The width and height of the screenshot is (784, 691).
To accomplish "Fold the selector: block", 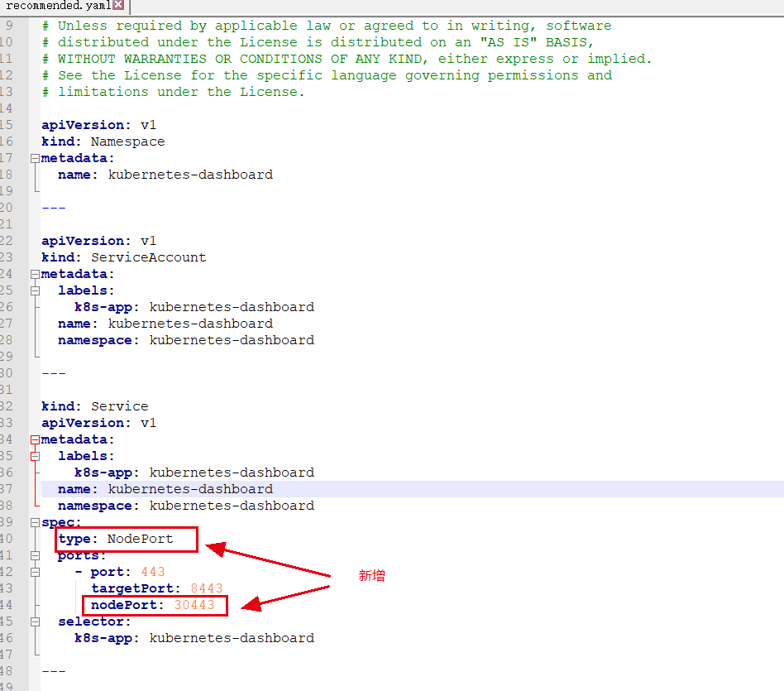I will 35,622.
